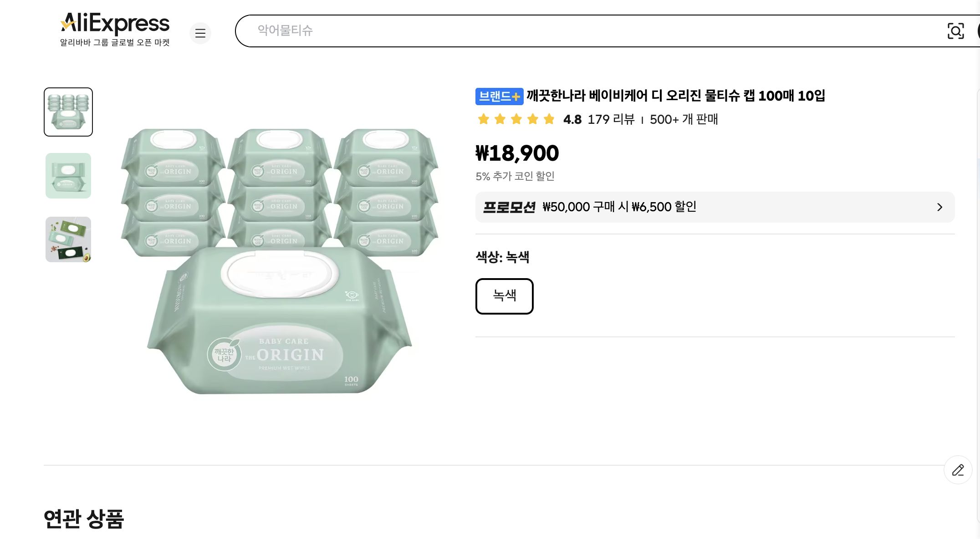Expand the 프로모션 discount details chevron
This screenshot has width=980, height=539.
(x=939, y=207)
